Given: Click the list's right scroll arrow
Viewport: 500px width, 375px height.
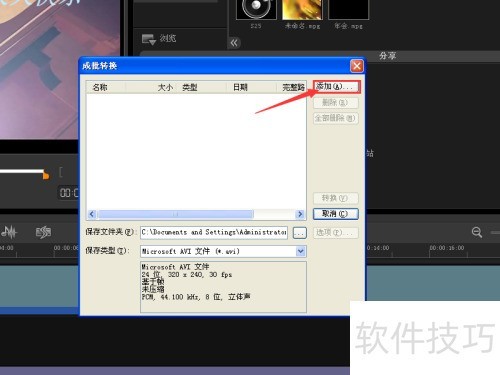Looking at the screenshot, I should point(300,214).
